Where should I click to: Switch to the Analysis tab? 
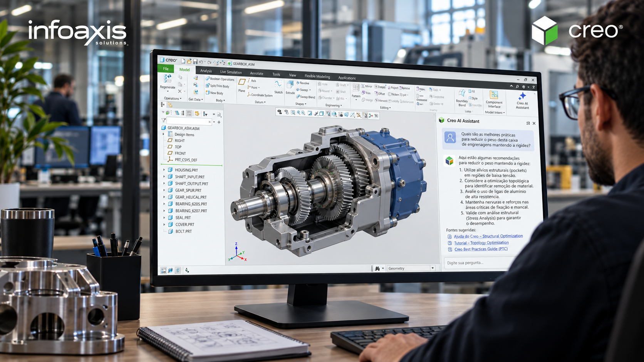tap(206, 71)
